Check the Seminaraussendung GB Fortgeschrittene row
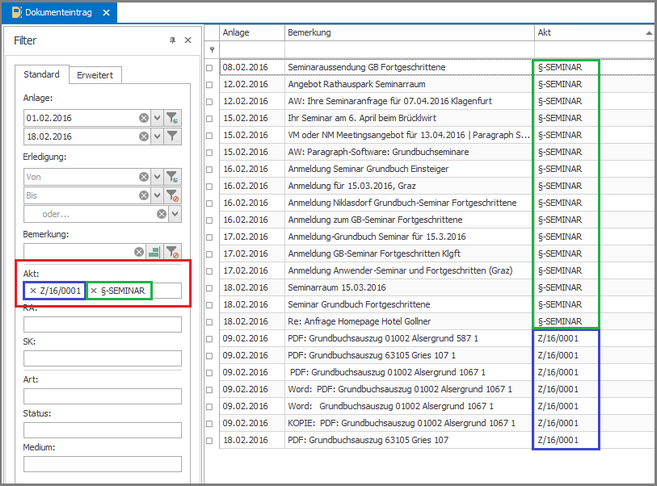Screen dimensions: 657x486 pos(210,68)
